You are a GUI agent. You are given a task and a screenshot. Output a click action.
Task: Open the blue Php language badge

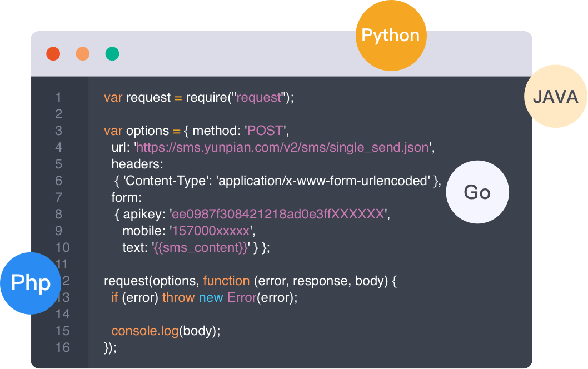click(31, 283)
